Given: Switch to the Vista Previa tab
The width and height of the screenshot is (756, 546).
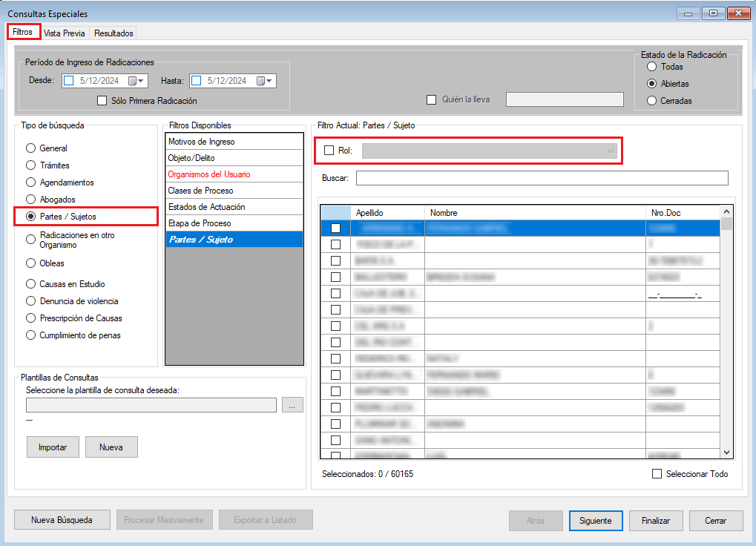Looking at the screenshot, I should (64, 33).
